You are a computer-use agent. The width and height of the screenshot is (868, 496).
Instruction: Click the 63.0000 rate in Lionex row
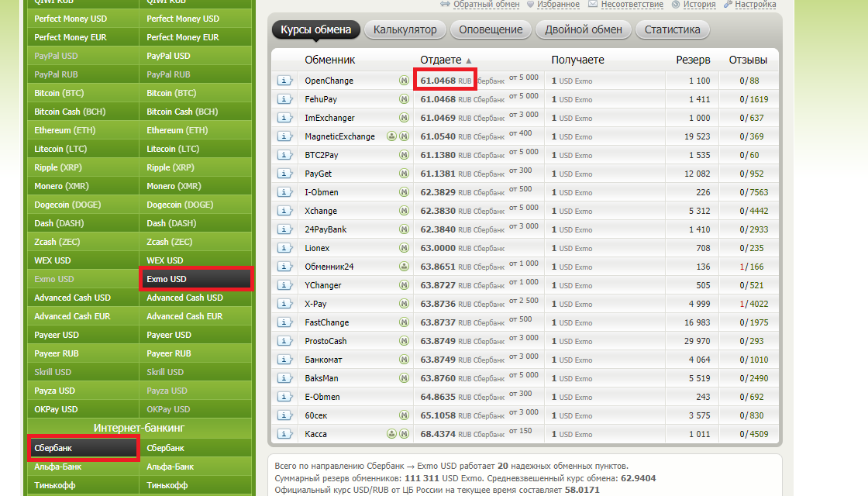point(438,248)
